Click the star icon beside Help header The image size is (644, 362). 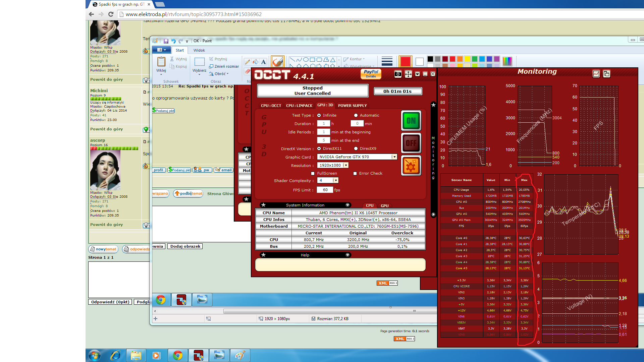[x=263, y=255]
